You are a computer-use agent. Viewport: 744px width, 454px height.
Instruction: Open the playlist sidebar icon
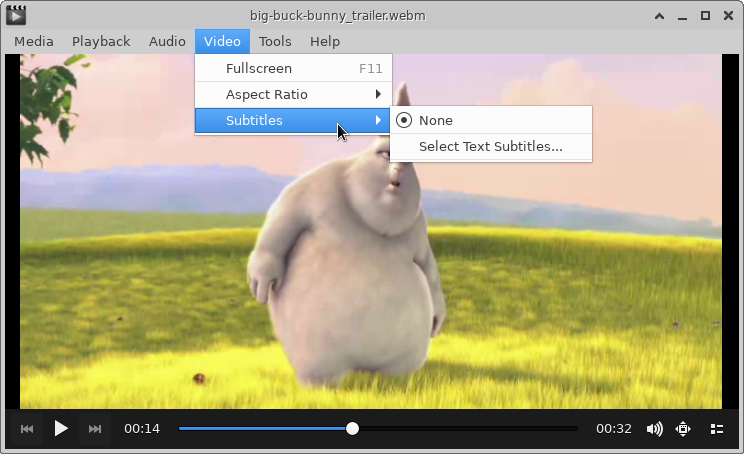click(716, 429)
